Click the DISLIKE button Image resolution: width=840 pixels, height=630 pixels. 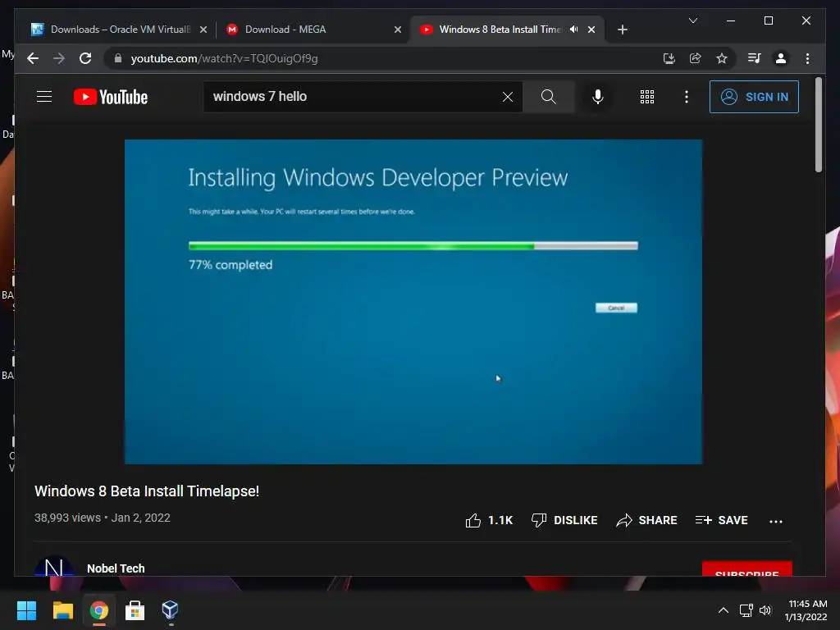(x=564, y=520)
